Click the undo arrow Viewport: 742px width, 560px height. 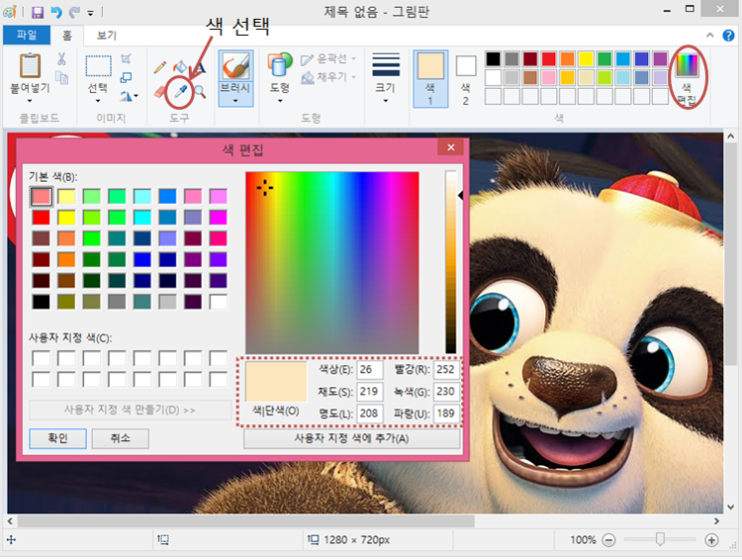[56, 12]
